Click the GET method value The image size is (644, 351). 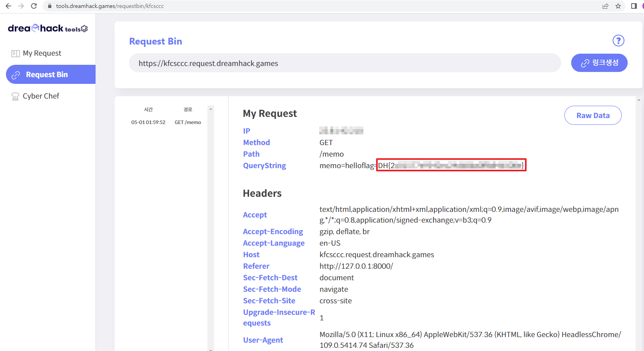pos(326,142)
